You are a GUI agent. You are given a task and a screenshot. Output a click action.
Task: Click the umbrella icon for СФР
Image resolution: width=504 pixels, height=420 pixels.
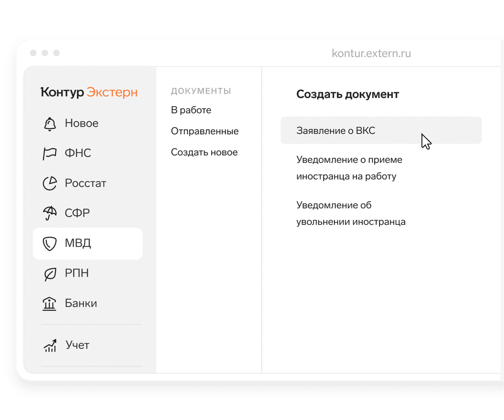point(50,214)
